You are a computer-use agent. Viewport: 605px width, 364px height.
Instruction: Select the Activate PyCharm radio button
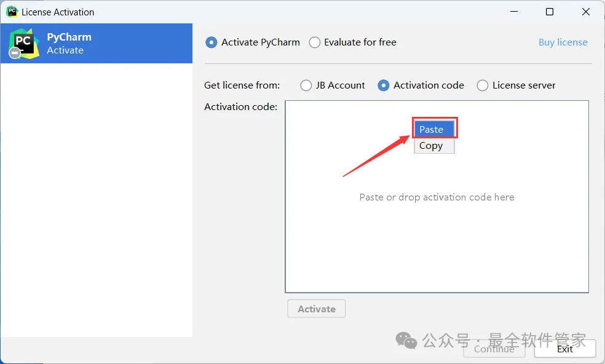tap(211, 42)
